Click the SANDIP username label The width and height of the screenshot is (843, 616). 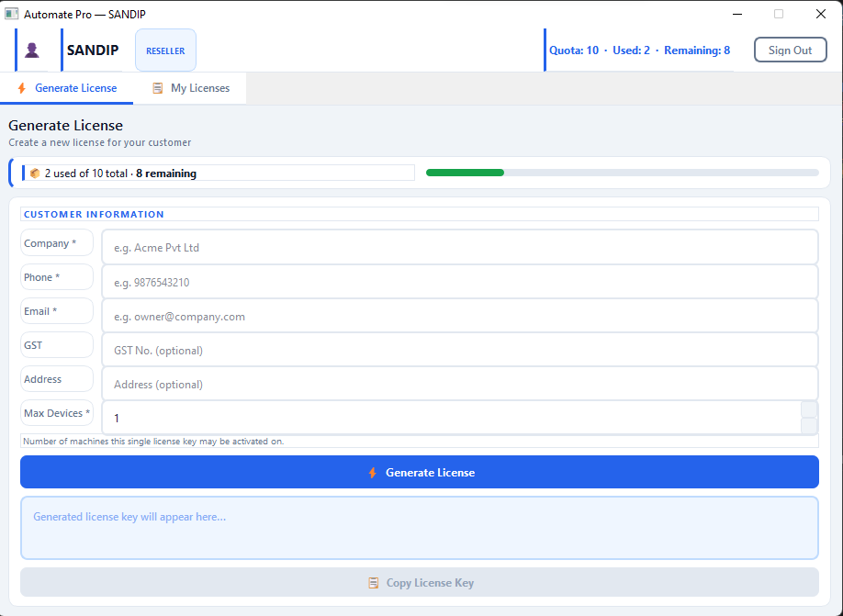pyautogui.click(x=93, y=50)
